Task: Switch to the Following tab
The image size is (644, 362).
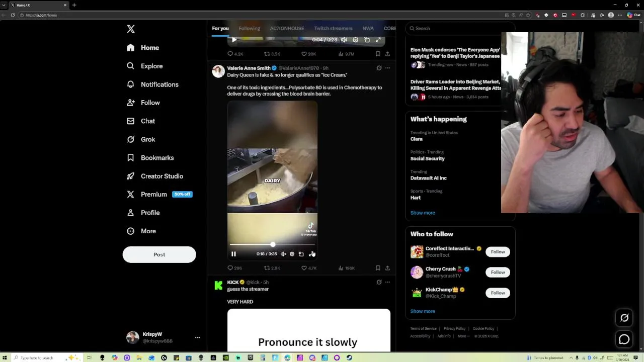Action: [x=249, y=28]
